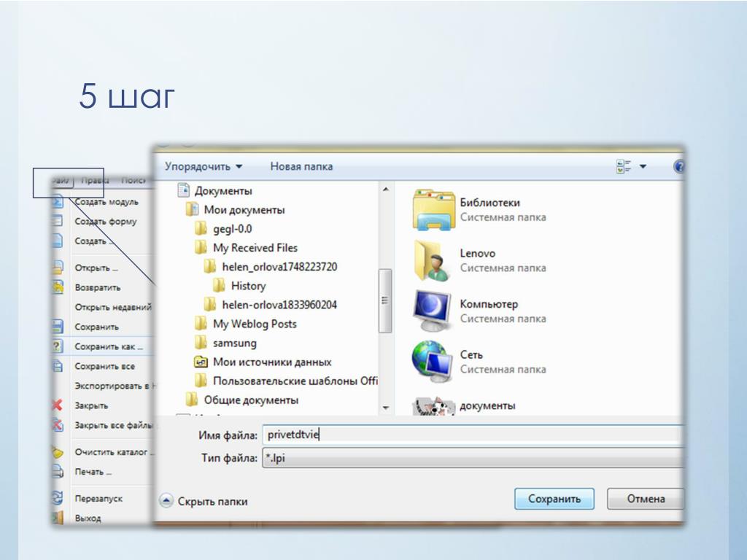Open the Lenovo user folder icon
Viewport: 747px width, 560px height.
coord(433,261)
